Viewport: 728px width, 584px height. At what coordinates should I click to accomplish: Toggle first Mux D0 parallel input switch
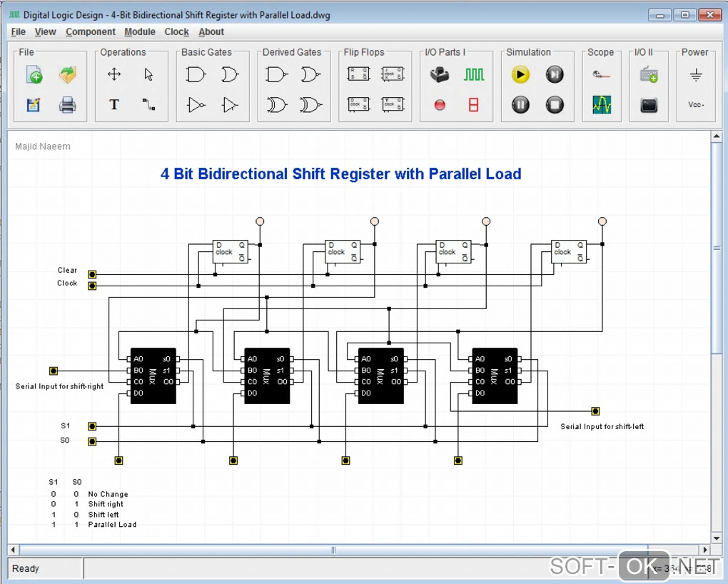pyautogui.click(x=118, y=460)
